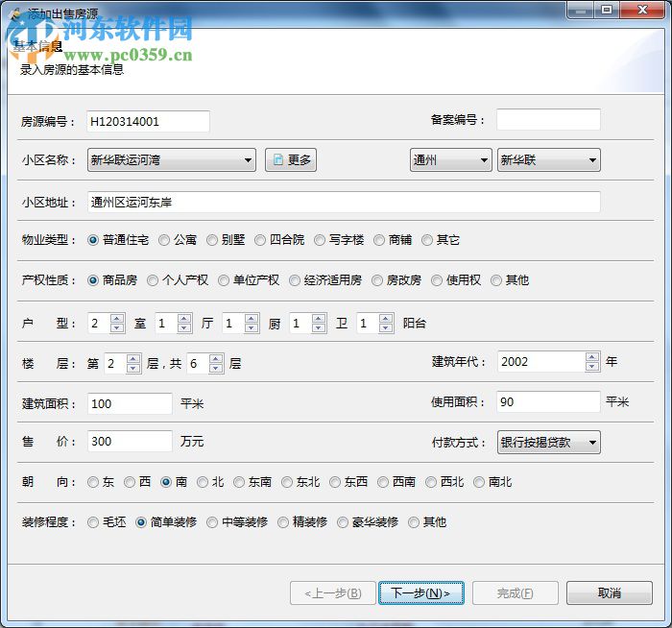Decrease the 卫 bathroom count spinner
This screenshot has width=672, height=628.
pyautogui.click(x=319, y=328)
